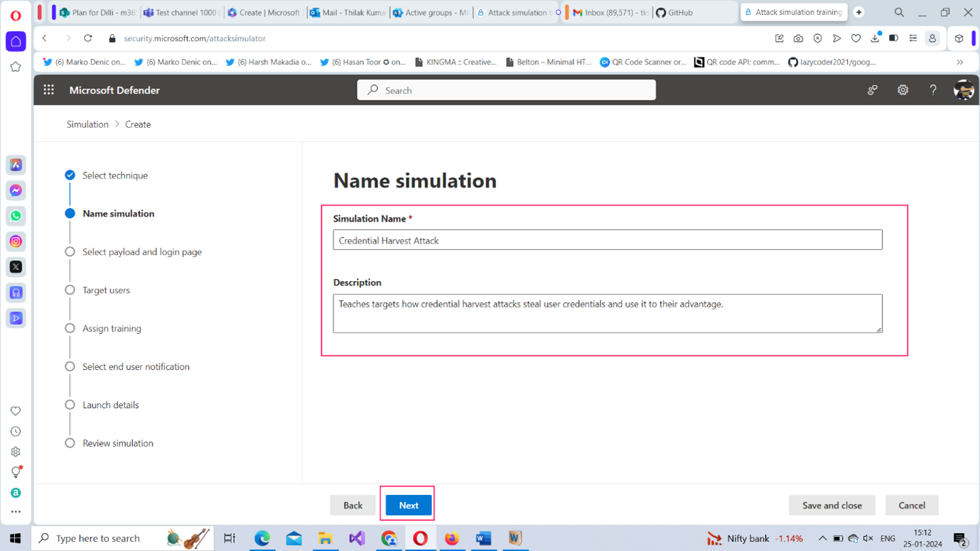The width and height of the screenshot is (980, 551).
Task: Switch to the GitHub browser tab
Action: point(680,13)
